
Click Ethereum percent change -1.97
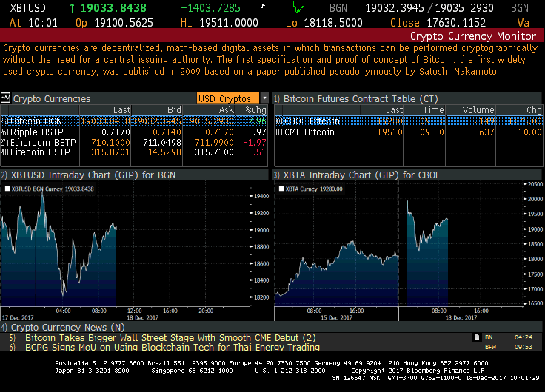pyautogui.click(x=255, y=142)
